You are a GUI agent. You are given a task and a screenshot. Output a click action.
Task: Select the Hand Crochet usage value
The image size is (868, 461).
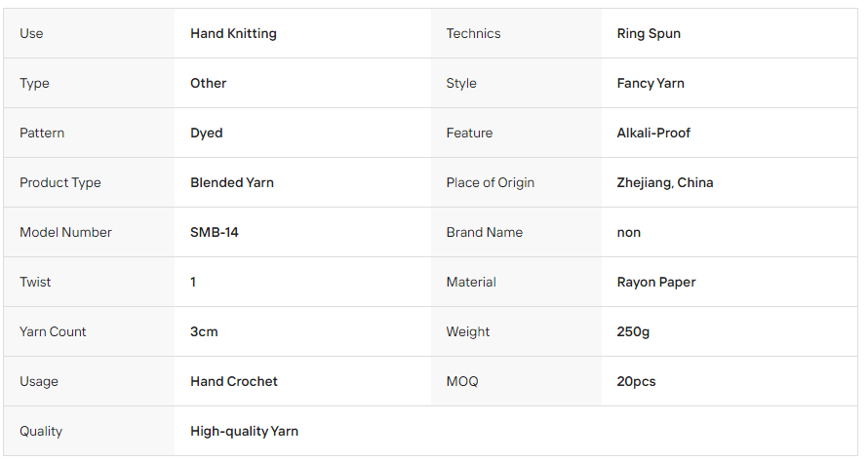click(x=234, y=381)
